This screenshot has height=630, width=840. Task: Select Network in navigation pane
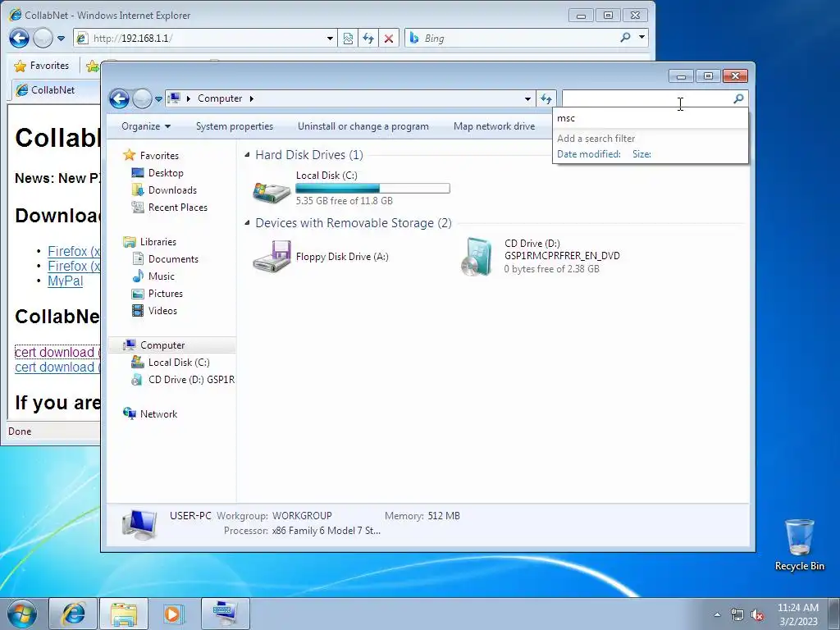pyautogui.click(x=158, y=414)
